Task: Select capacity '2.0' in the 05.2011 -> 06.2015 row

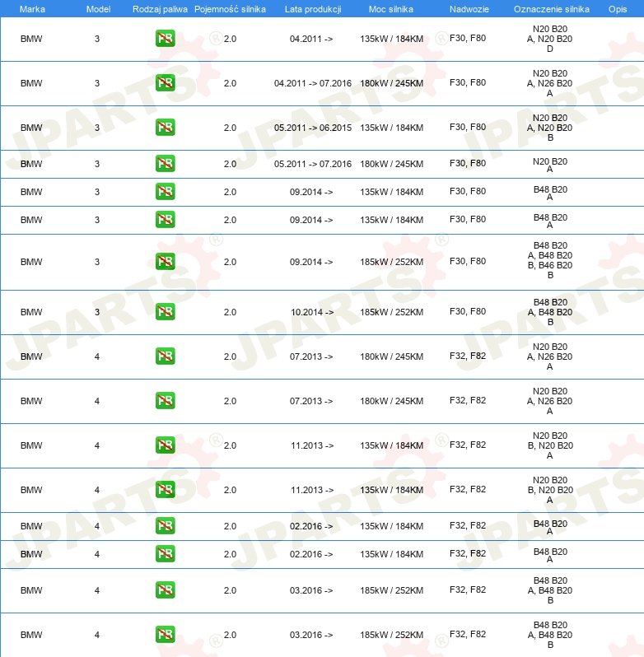Action: pyautogui.click(x=230, y=128)
